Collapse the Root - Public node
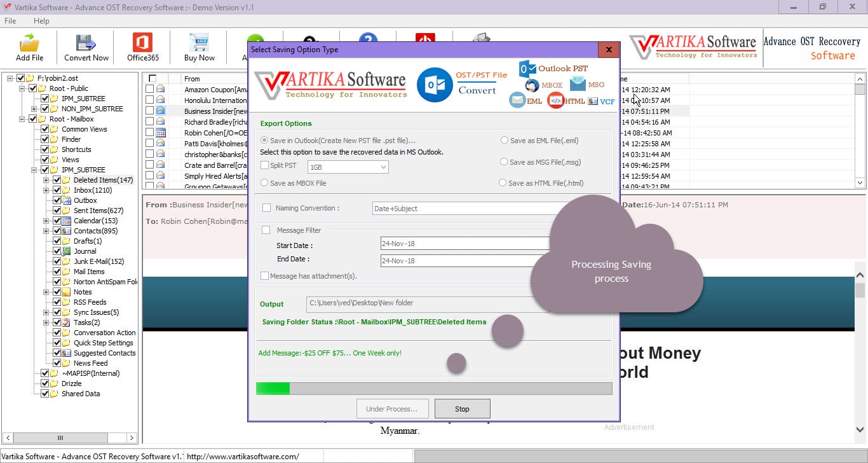868x463 pixels. pyautogui.click(x=22, y=88)
